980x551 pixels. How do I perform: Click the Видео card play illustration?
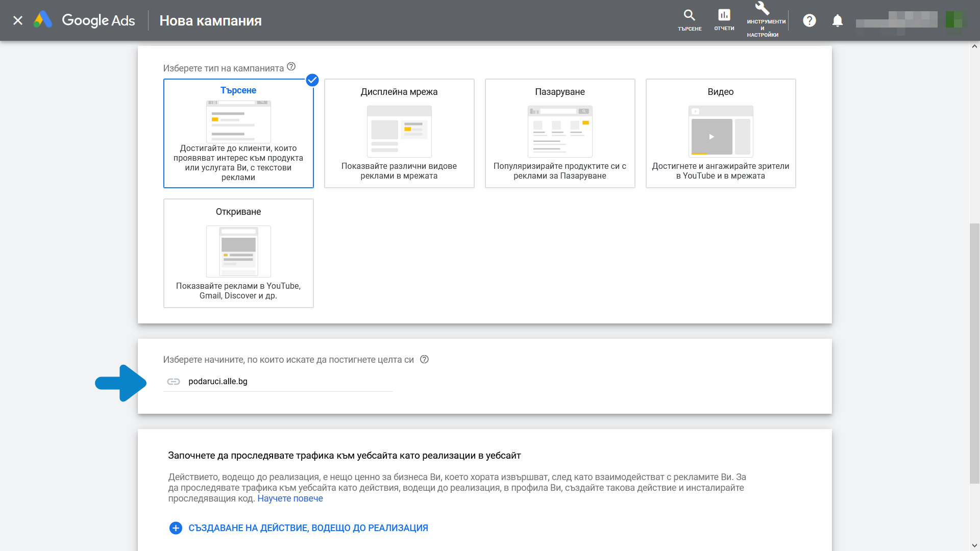tap(721, 131)
